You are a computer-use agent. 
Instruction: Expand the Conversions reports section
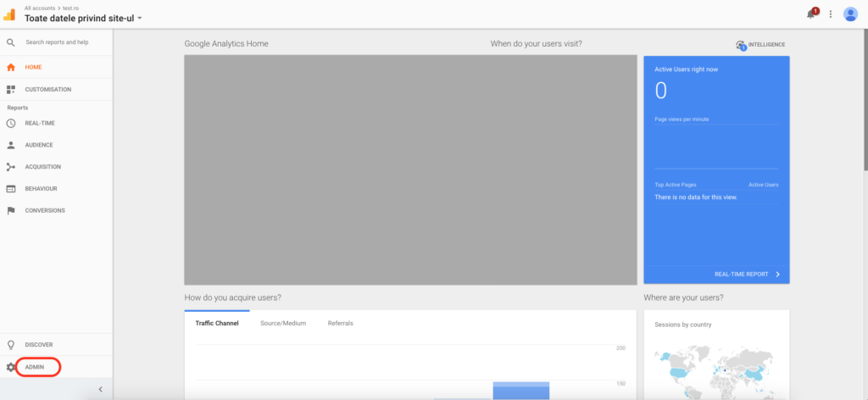pos(44,210)
